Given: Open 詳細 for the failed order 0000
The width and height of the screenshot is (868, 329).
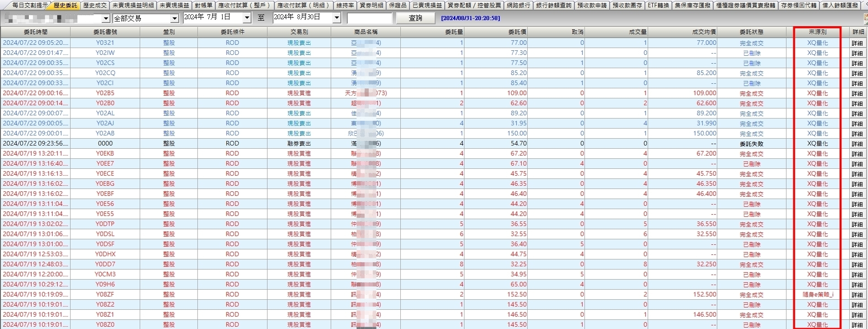Looking at the screenshot, I should (x=857, y=144).
